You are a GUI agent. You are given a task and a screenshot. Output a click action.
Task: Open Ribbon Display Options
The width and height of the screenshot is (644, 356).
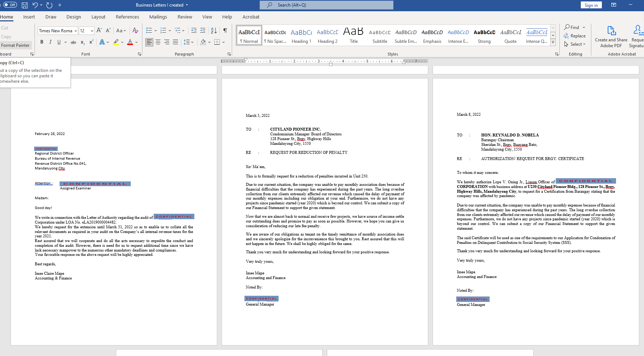(613, 5)
